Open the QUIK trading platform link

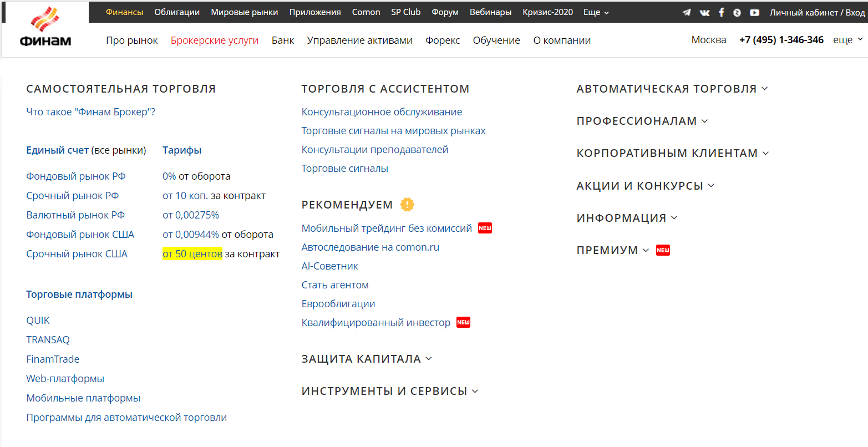(38, 321)
